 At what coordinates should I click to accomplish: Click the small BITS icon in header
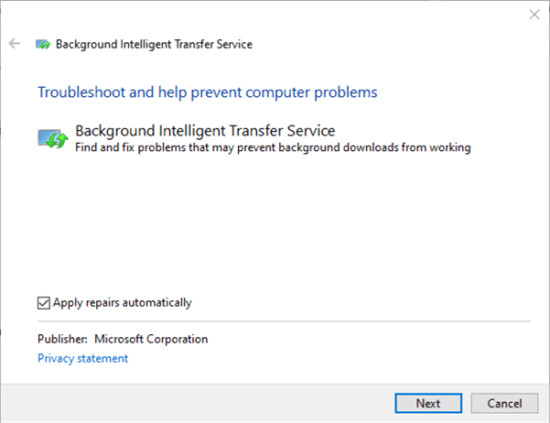[43, 44]
